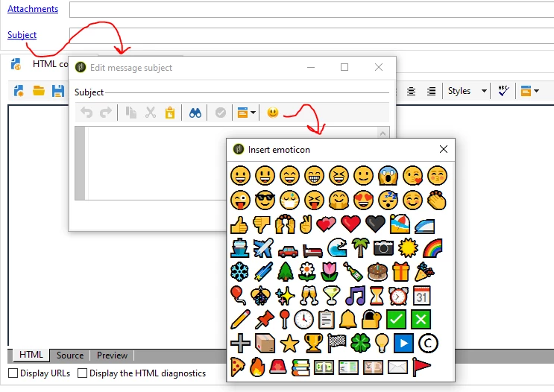The width and height of the screenshot is (554, 392).
Task: Insert the envelope emoticon
Action: pos(397,367)
